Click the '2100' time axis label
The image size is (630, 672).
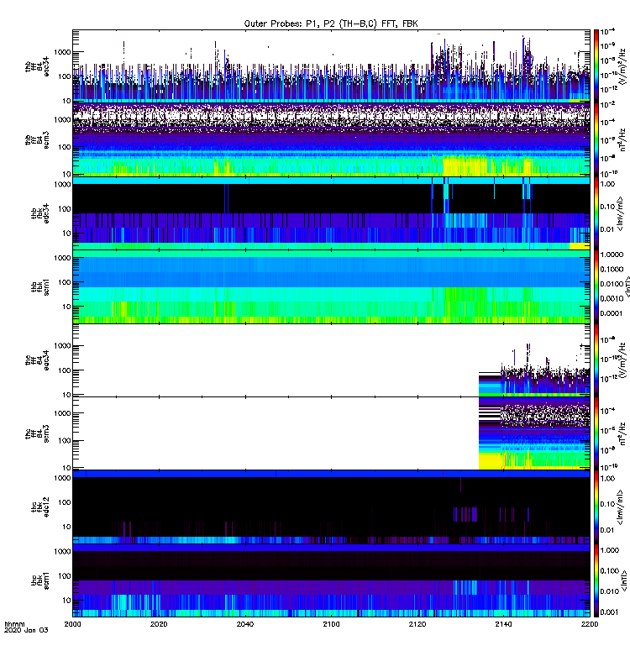(331, 624)
